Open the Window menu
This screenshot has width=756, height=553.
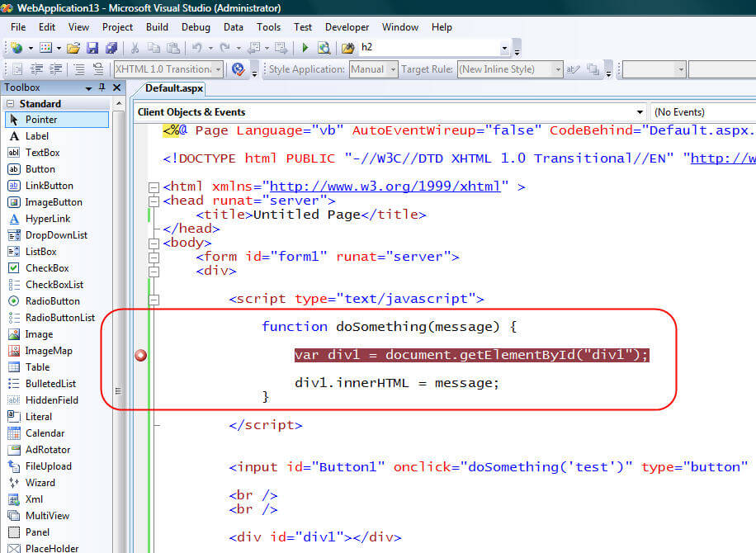400,27
